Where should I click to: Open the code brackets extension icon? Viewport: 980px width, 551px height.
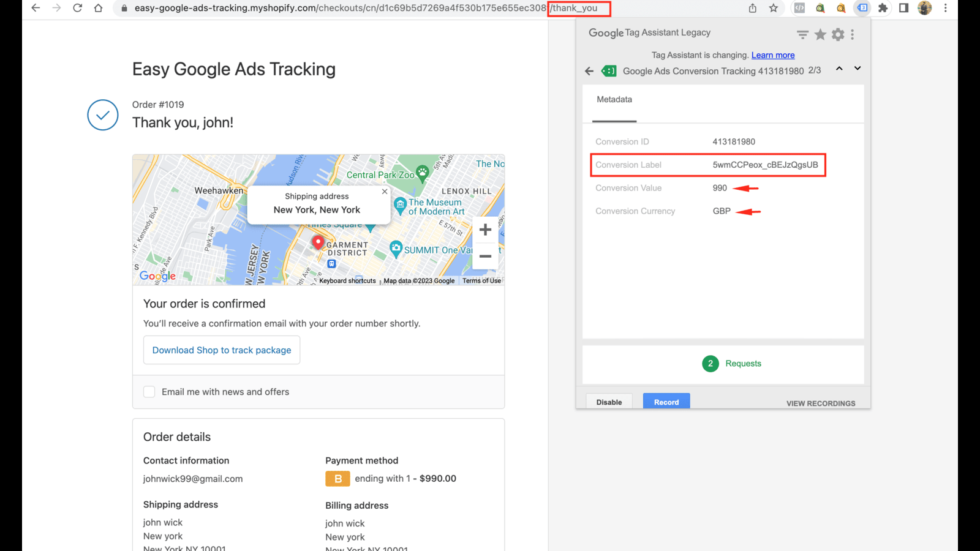(x=799, y=8)
